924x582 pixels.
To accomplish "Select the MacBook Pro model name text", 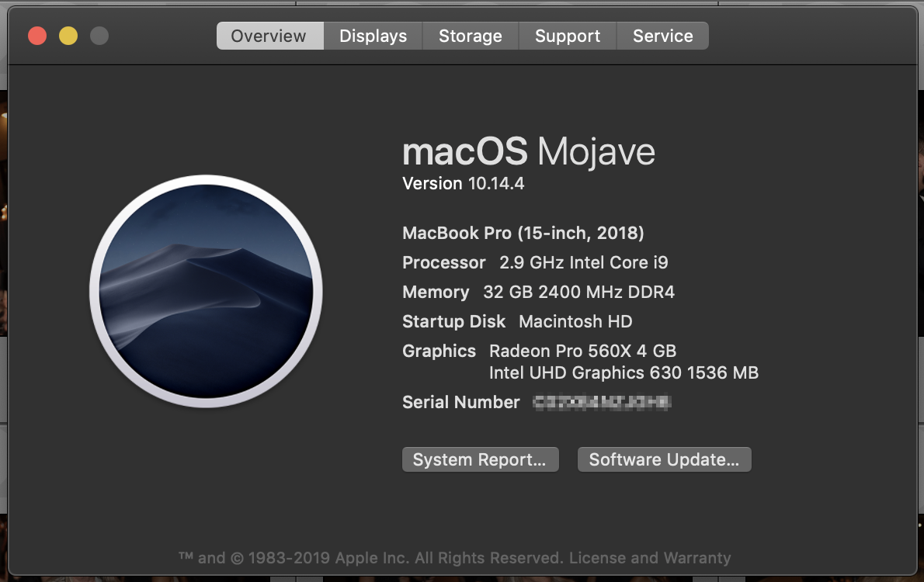I will 523,233.
